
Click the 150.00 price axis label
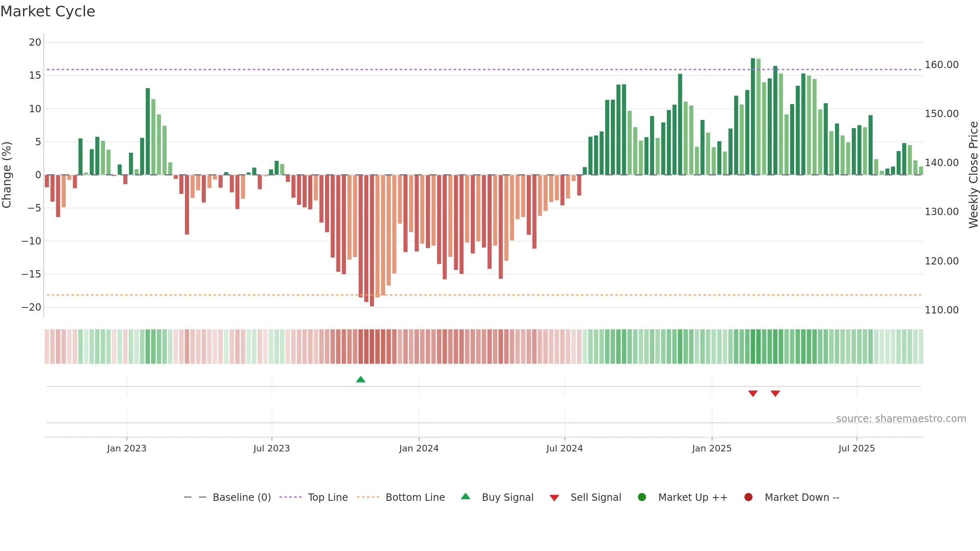tap(942, 113)
